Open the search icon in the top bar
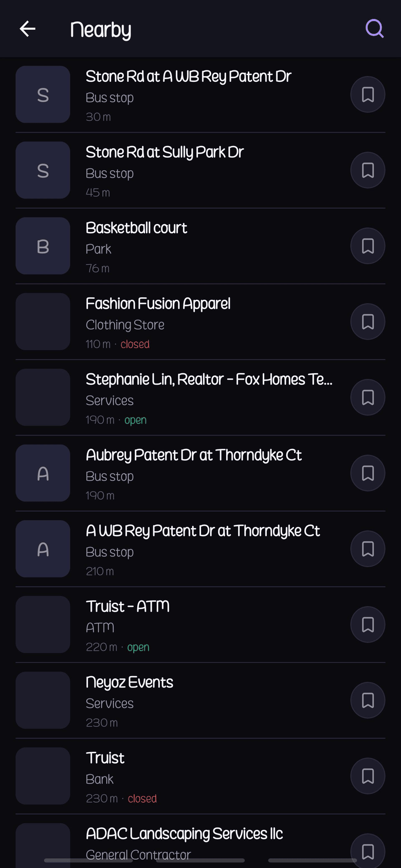401x868 pixels. pyautogui.click(x=374, y=28)
